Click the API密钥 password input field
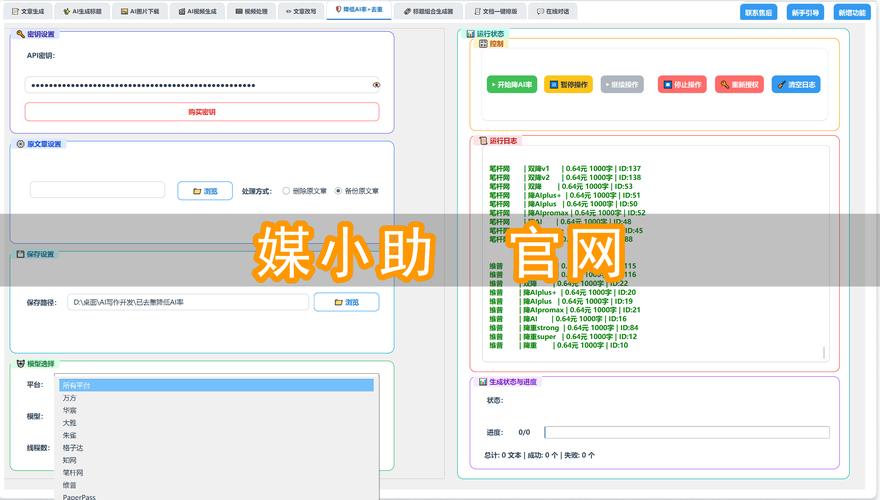The height and width of the screenshot is (500, 880). (x=196, y=85)
